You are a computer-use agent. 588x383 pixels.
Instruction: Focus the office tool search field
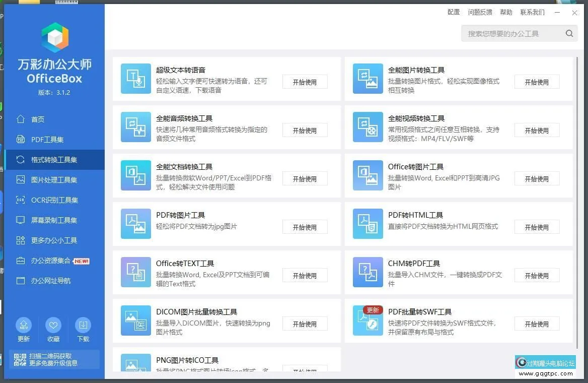coord(511,34)
